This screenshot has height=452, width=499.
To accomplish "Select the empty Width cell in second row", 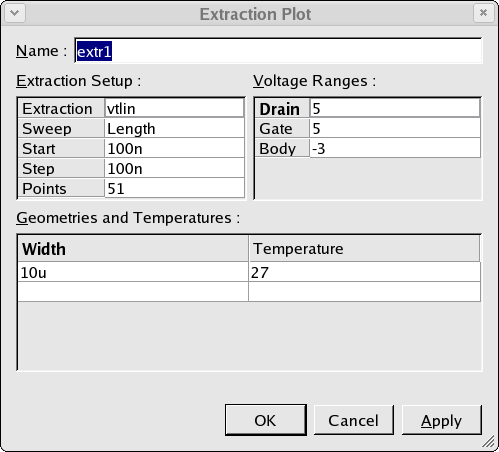I will click(x=133, y=292).
